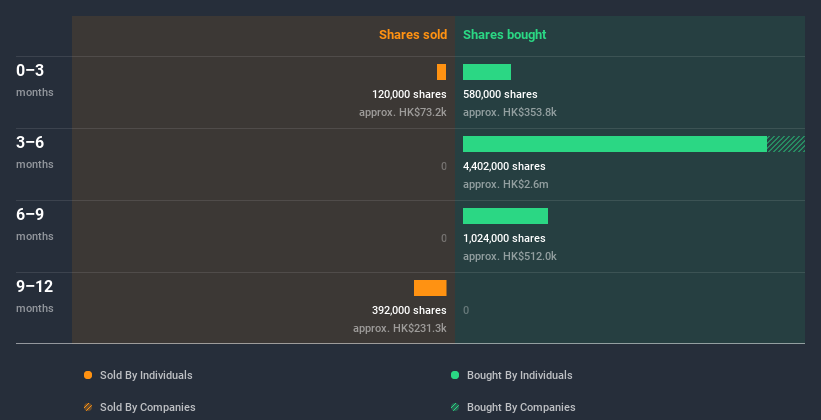The width and height of the screenshot is (821, 420).
Task: Click the 120,000 shares value
Action: coord(409,94)
